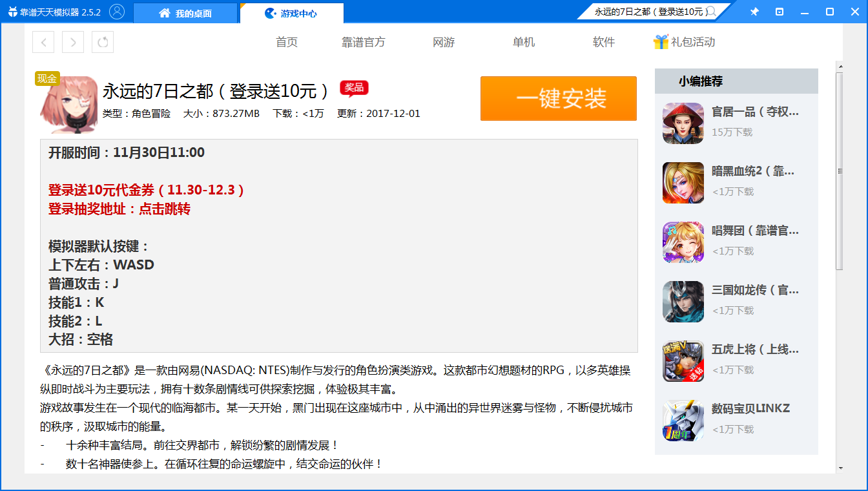The width and height of the screenshot is (868, 491).
Task: Pin the emulator window always on top
Action: coord(754,12)
